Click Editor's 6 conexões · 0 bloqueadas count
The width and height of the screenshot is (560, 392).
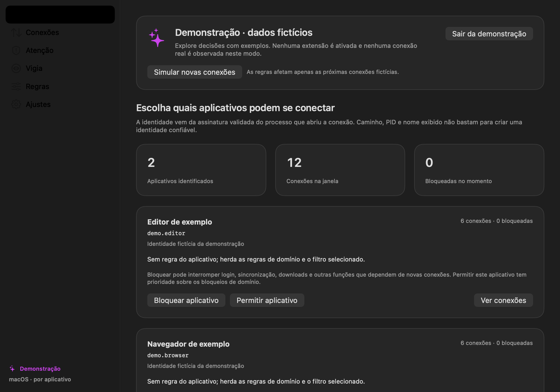[x=497, y=221]
